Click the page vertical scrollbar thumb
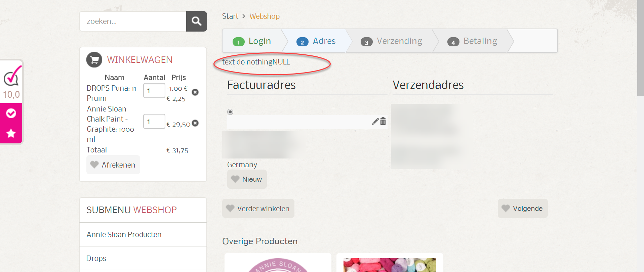The width and height of the screenshot is (644, 272). coord(641,48)
